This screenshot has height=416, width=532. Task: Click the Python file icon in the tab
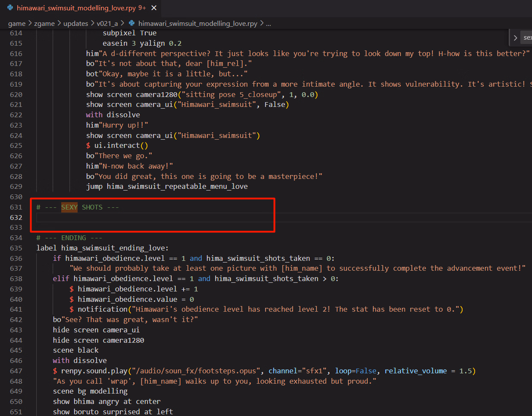[10, 8]
